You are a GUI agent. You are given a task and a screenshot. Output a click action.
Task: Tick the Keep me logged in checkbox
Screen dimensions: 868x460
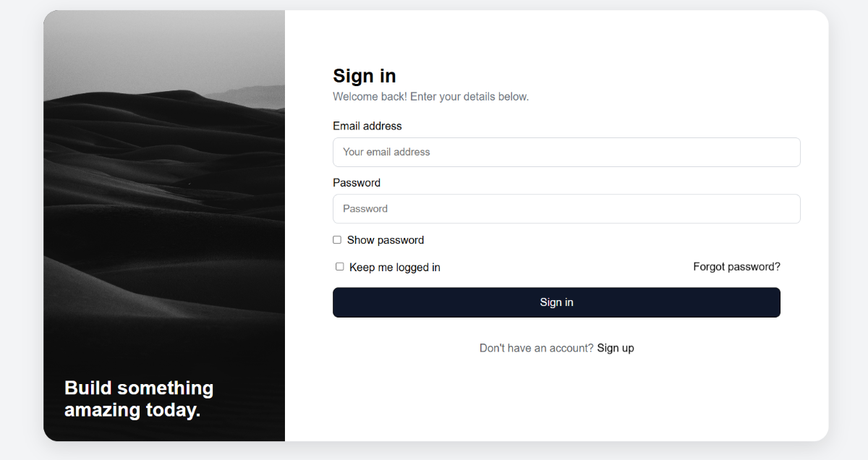pos(340,267)
